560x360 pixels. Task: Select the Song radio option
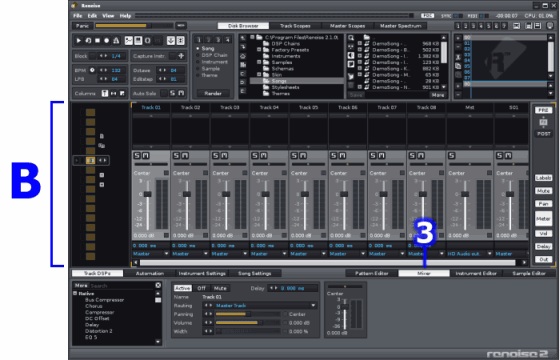click(x=198, y=48)
